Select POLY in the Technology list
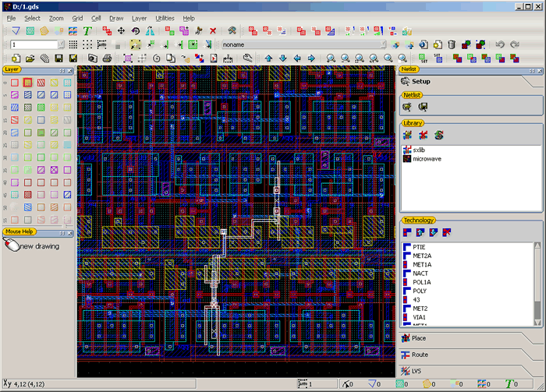Screen dimensions: 546x392 click(x=420, y=291)
